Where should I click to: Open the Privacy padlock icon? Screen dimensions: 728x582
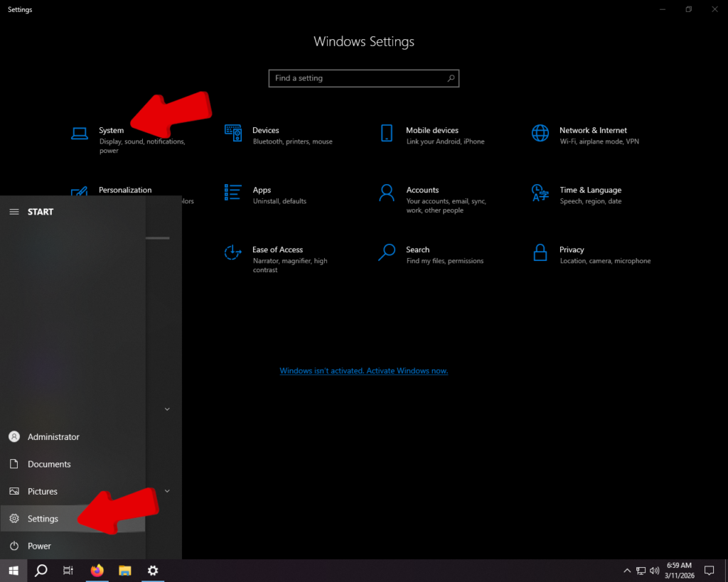pyautogui.click(x=540, y=252)
